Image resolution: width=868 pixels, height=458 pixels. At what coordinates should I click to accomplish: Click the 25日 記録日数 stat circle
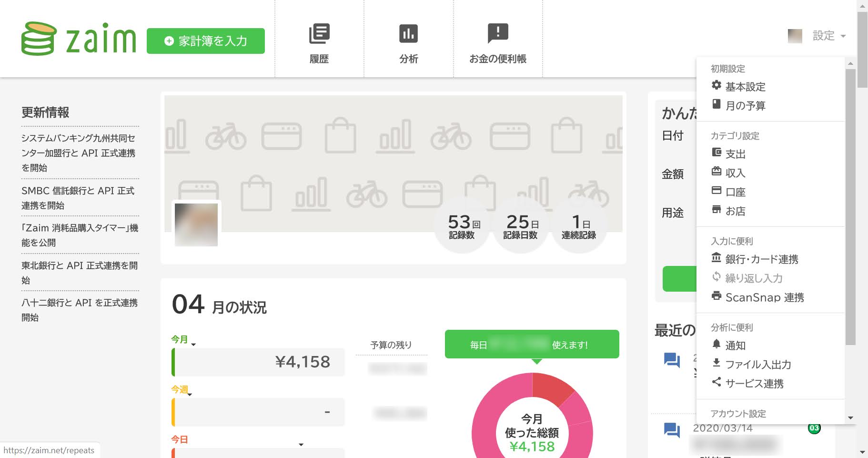coord(521,226)
